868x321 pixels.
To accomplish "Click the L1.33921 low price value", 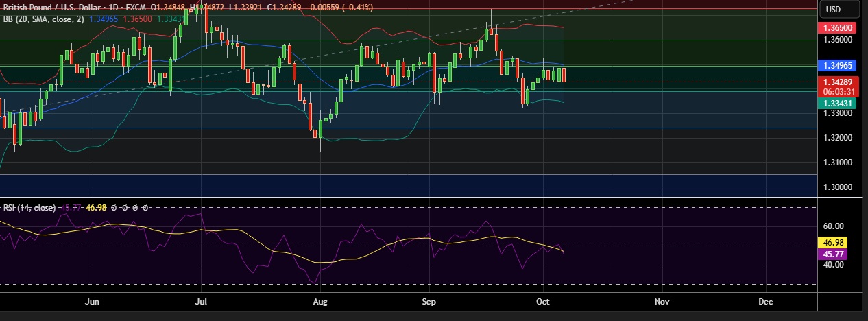I will point(244,7).
